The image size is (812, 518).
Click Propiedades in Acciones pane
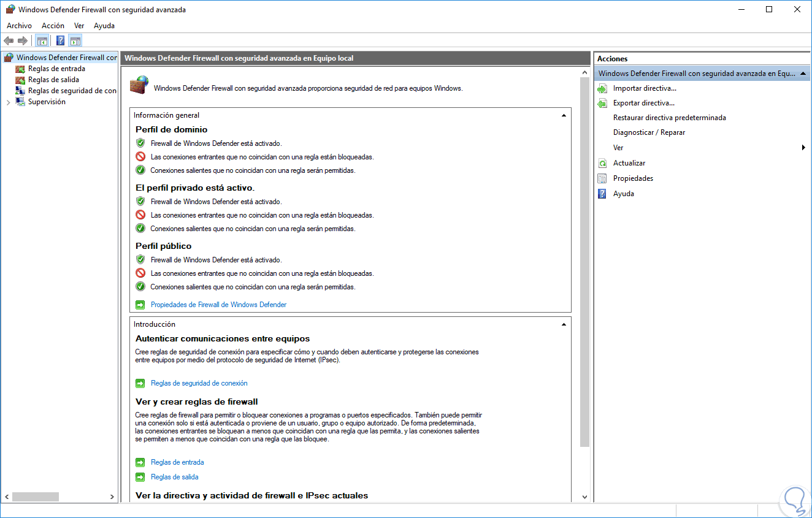point(633,178)
